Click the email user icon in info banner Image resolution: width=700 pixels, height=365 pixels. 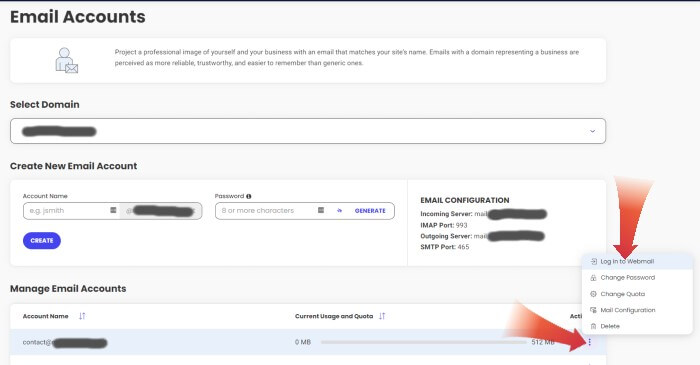coord(67,60)
